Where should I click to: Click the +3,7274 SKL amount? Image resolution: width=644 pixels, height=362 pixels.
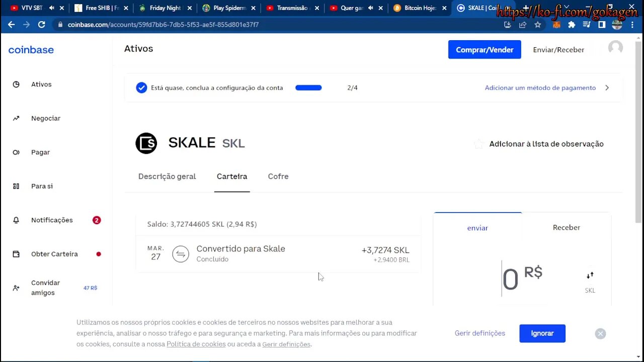pos(385,250)
